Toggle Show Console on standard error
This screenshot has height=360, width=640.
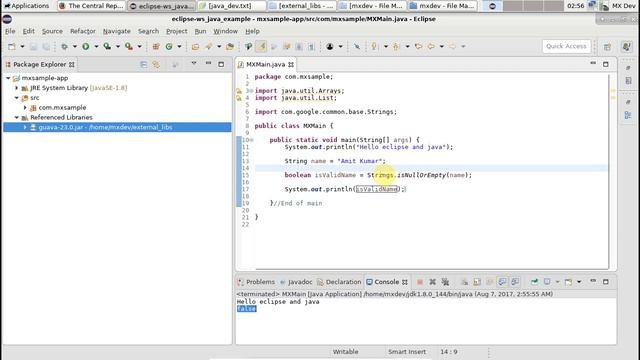click(x=515, y=282)
